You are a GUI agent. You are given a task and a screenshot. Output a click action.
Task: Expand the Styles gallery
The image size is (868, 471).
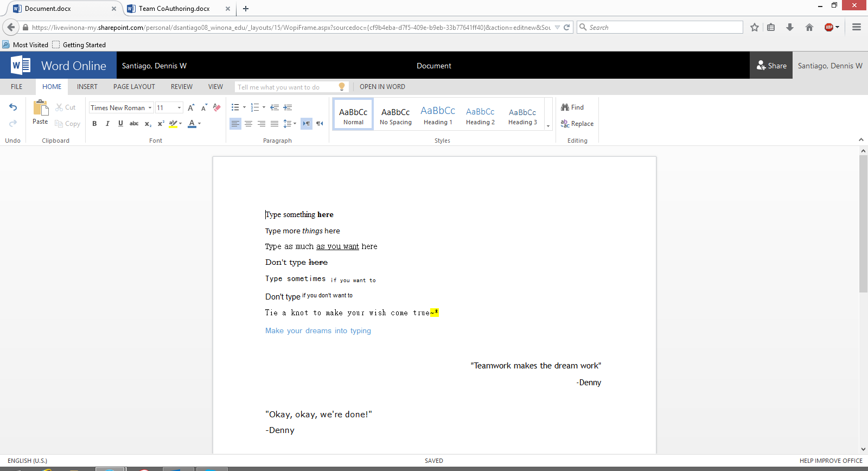pyautogui.click(x=548, y=126)
